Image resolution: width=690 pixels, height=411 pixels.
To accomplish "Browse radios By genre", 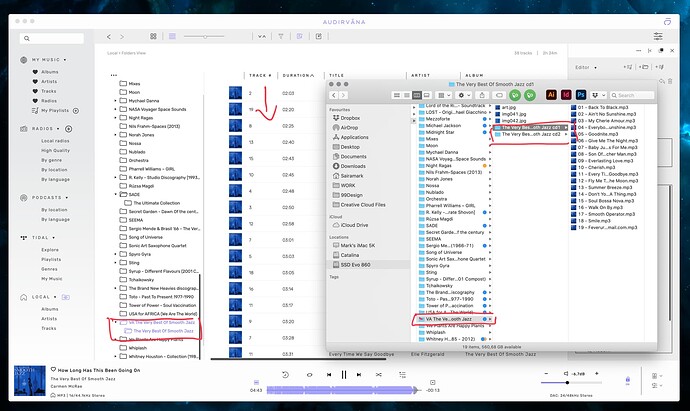I will pyautogui.click(x=51, y=160).
